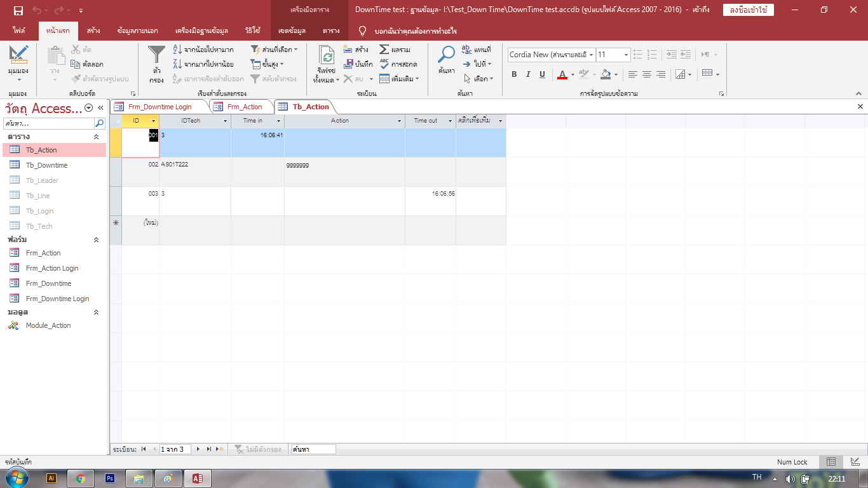Click the bullets list icon
This screenshot has height=488, width=868.
tap(637, 55)
